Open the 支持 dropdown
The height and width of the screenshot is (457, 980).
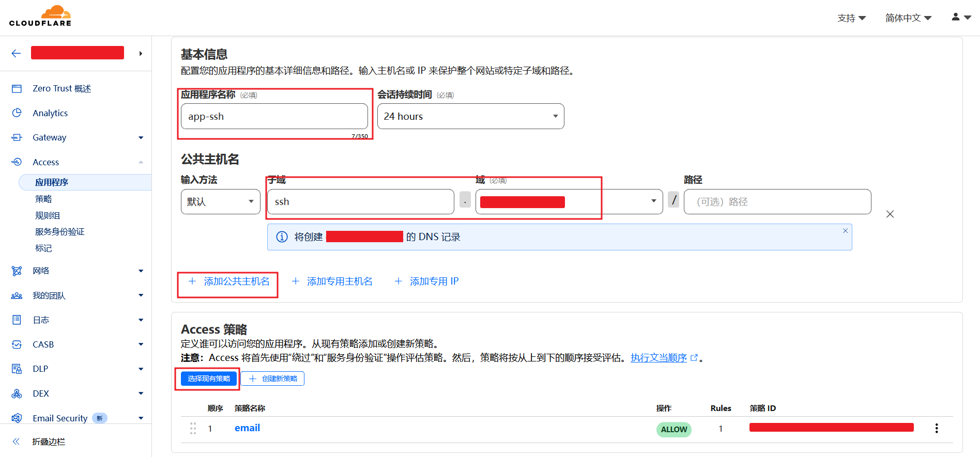tap(851, 18)
